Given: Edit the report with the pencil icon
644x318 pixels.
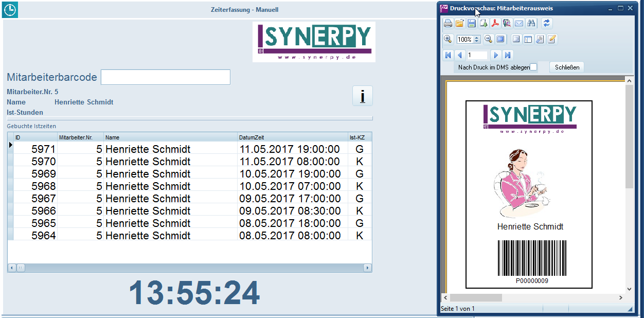Looking at the screenshot, I should coord(552,39).
